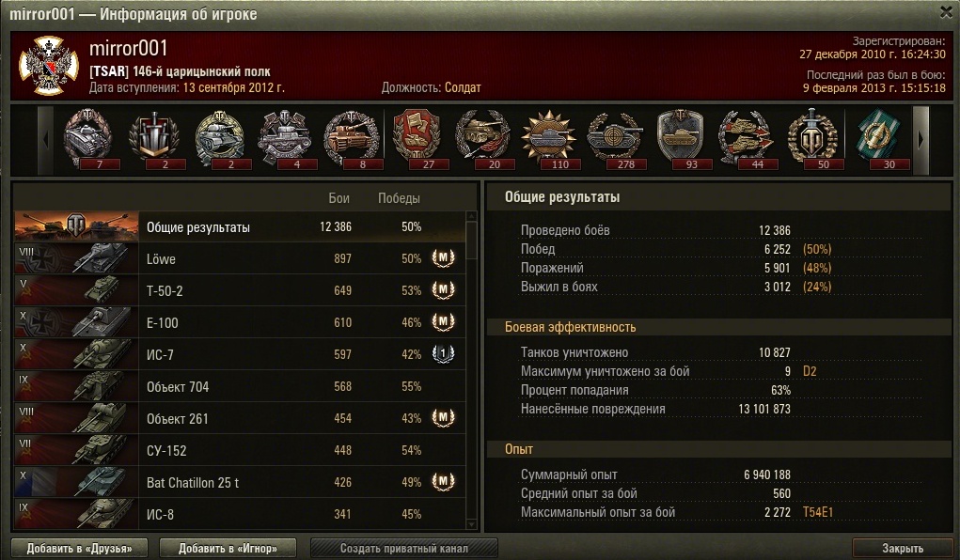
Task: Click the class 1 badge on ИС-7 row
Action: tap(443, 353)
